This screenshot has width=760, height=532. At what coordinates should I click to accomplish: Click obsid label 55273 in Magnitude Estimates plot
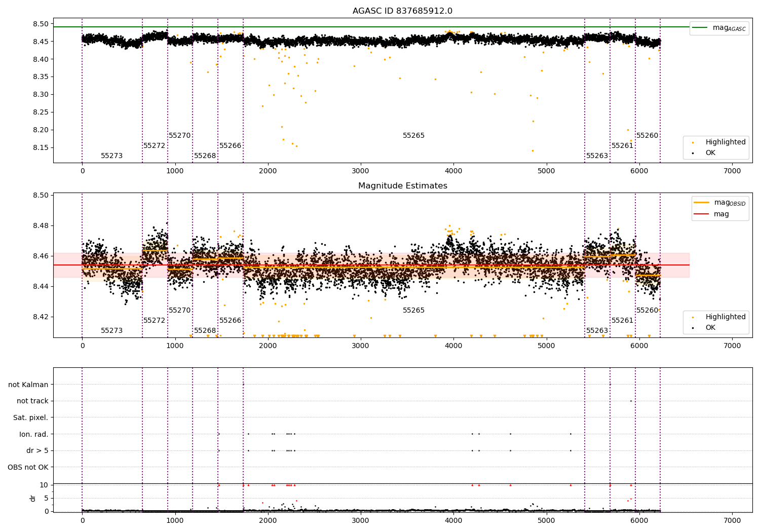pyautogui.click(x=111, y=331)
